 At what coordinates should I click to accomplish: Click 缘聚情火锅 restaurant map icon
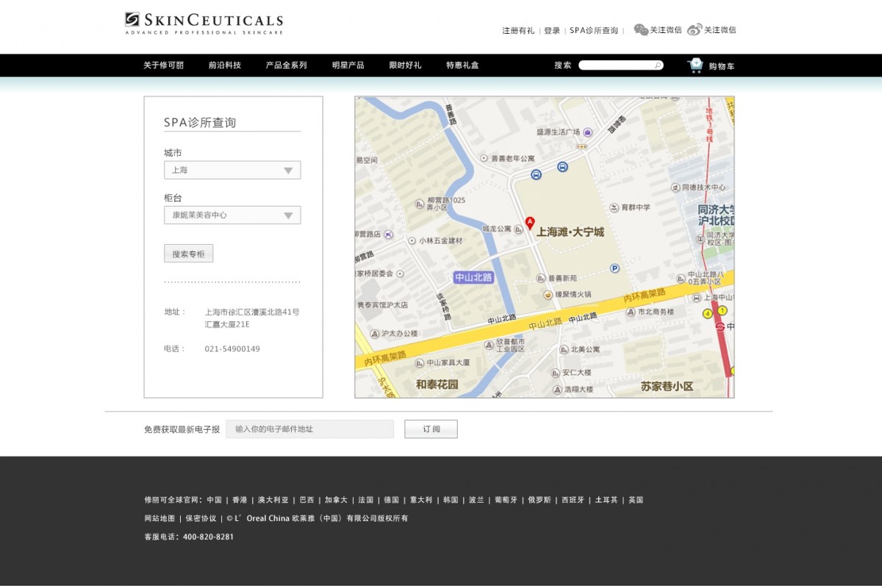pyautogui.click(x=548, y=295)
